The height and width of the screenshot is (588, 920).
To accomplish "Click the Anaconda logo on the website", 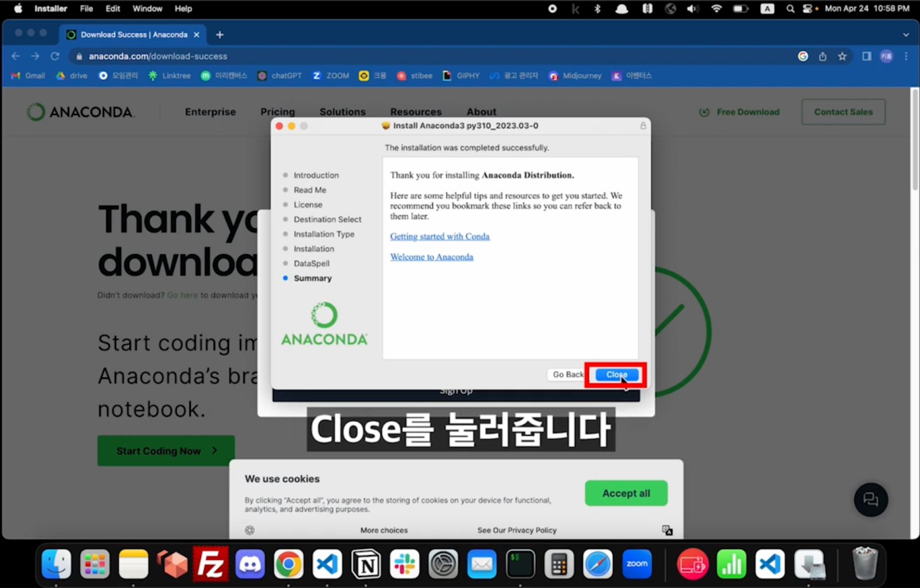I will (80, 112).
